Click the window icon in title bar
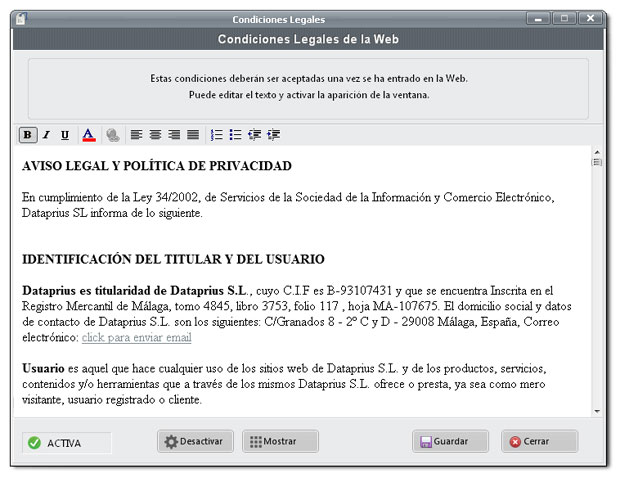The height and width of the screenshot is (478, 620). click(x=21, y=19)
